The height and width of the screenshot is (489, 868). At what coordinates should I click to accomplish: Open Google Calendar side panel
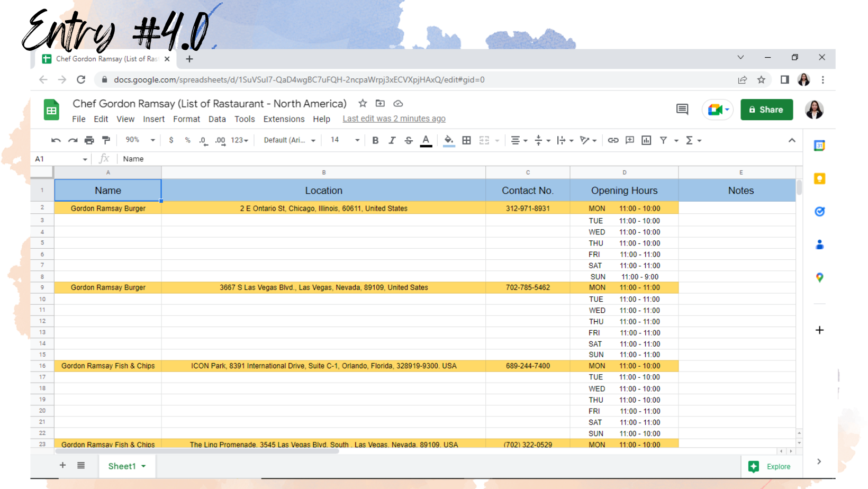click(x=819, y=146)
